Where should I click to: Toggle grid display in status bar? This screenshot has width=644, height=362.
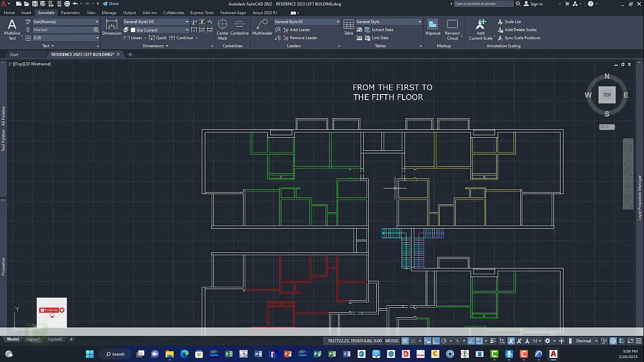[x=405, y=341]
